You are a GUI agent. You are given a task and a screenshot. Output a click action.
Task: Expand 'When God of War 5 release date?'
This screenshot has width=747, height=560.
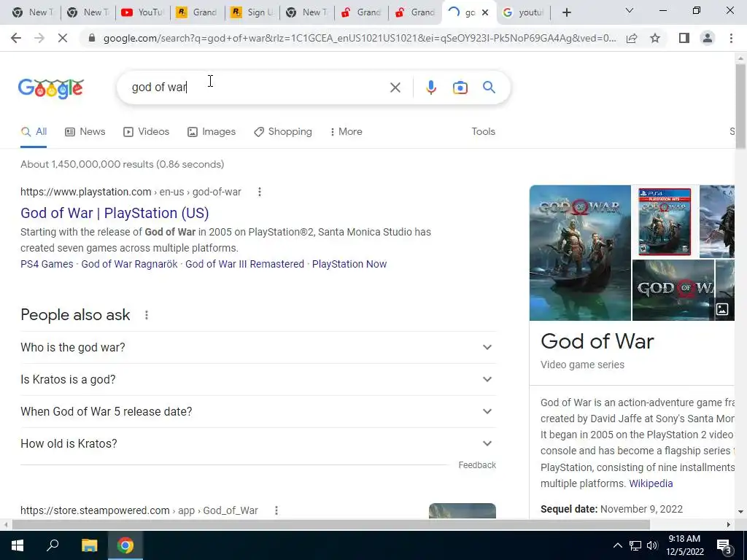coord(258,411)
